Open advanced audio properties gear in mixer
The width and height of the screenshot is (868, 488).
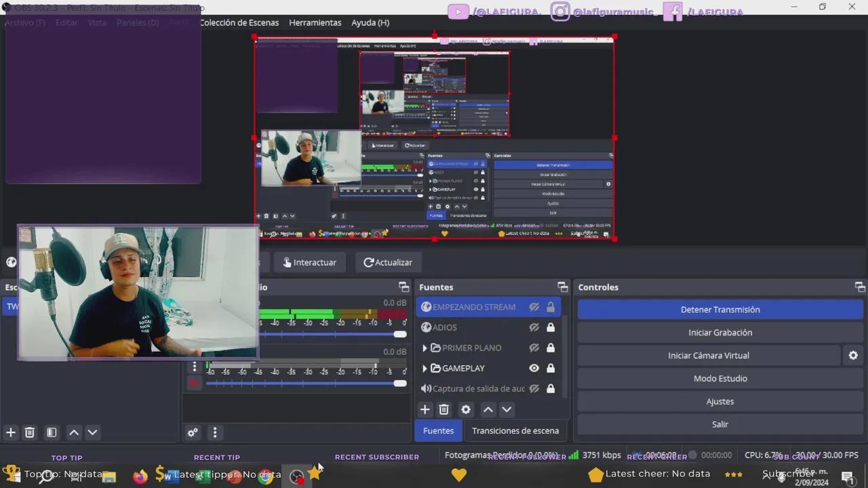click(x=193, y=432)
